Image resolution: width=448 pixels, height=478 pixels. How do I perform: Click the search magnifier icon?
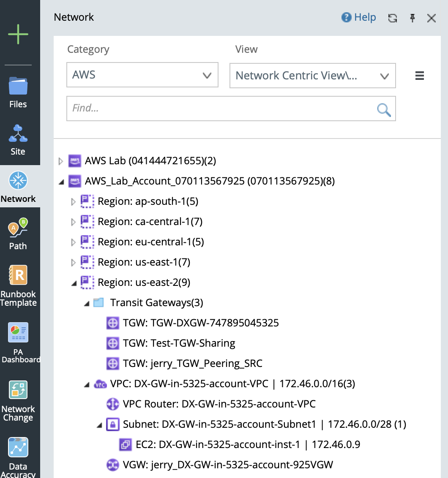(384, 109)
